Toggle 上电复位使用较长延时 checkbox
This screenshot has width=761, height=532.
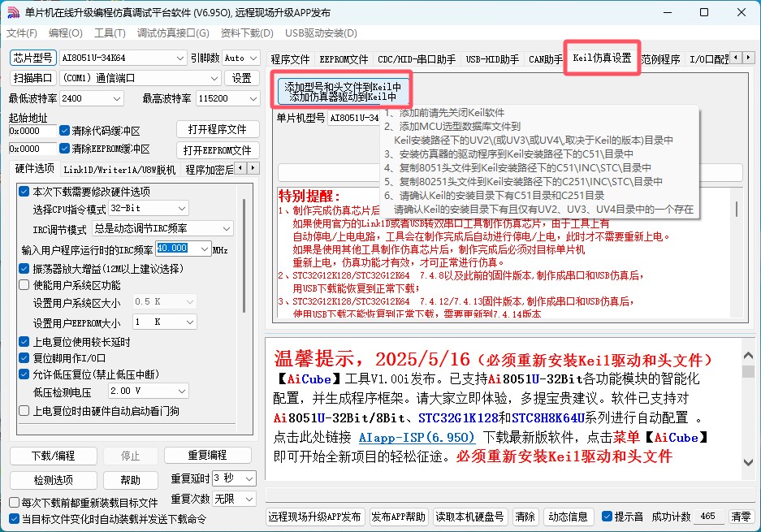[x=24, y=342]
